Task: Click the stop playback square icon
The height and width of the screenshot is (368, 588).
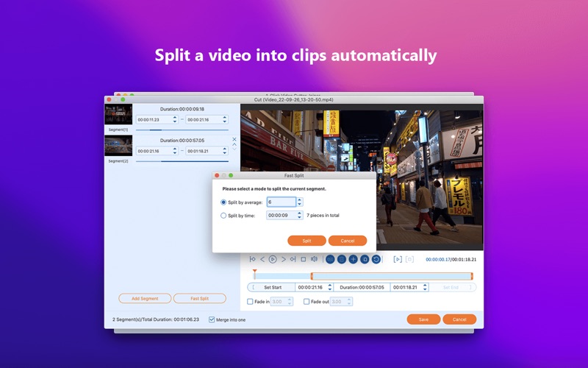Action: 303,259
